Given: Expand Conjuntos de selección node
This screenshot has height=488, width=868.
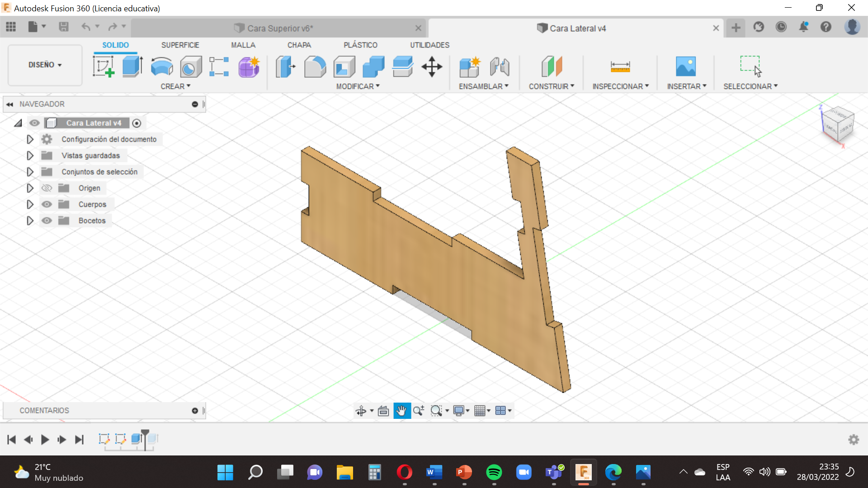Looking at the screenshot, I should [x=30, y=172].
